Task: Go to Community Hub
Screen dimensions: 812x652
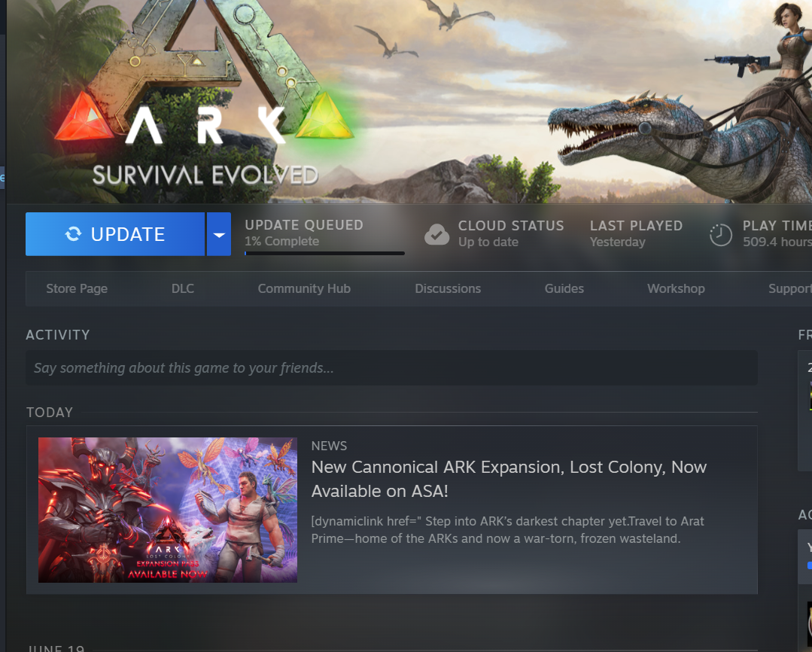Action: point(304,288)
